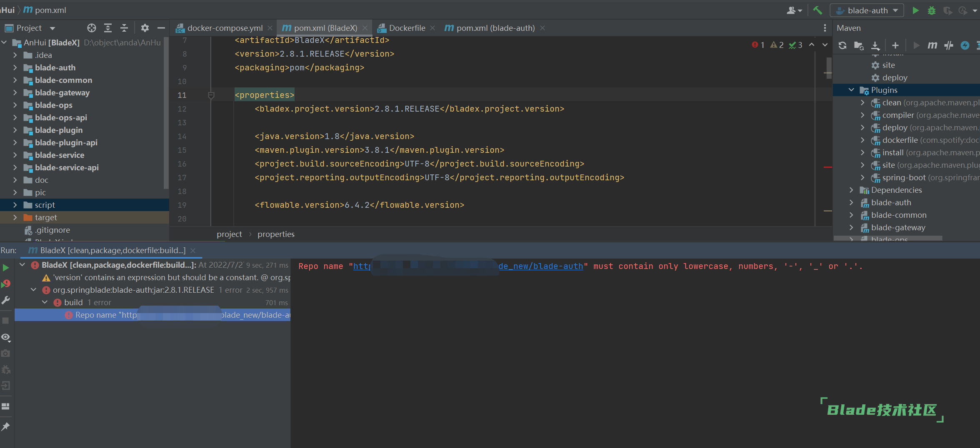Click Select Opened File target icon in Project panel
980x448 pixels.
click(x=92, y=28)
